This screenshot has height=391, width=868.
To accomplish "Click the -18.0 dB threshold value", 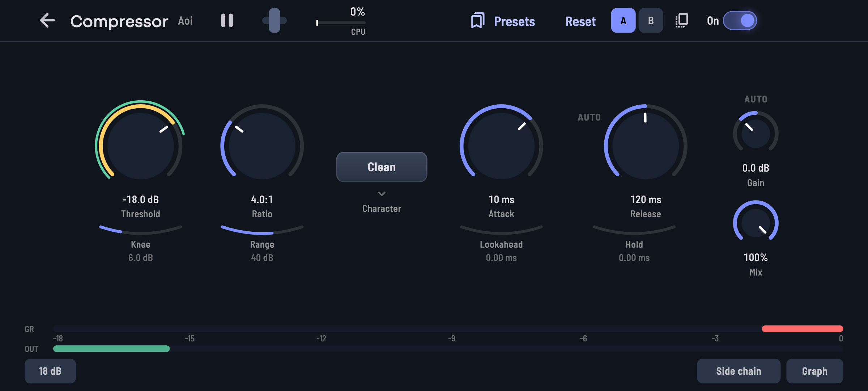I will tap(140, 199).
